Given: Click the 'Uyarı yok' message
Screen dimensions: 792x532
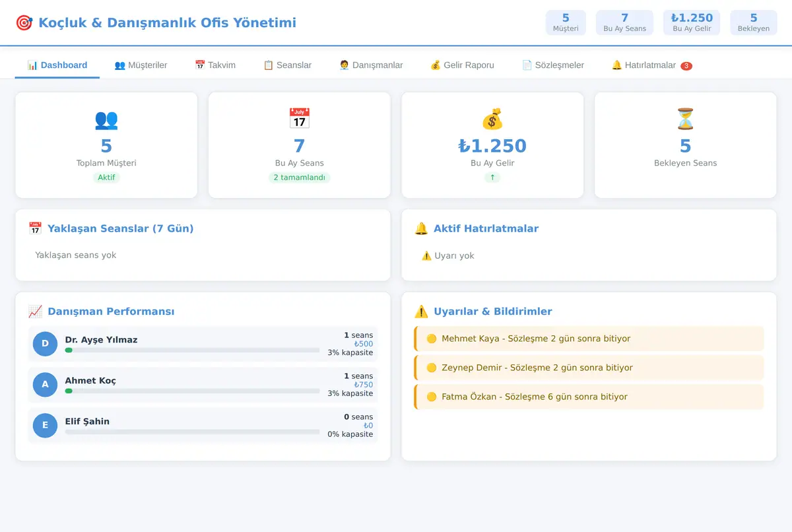Looking at the screenshot, I should [x=448, y=255].
